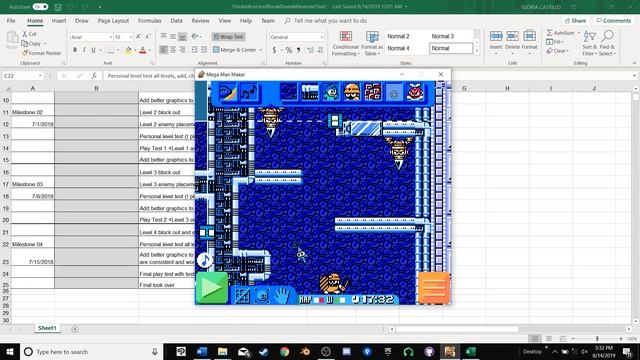Click the Comma Style button
This screenshot has height=360, width=640.
[x=298, y=50]
